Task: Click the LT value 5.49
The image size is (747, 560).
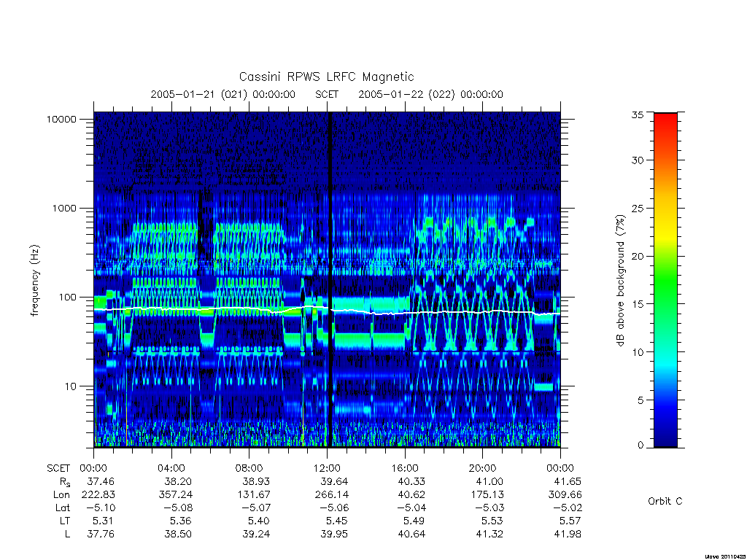Action: (414, 521)
